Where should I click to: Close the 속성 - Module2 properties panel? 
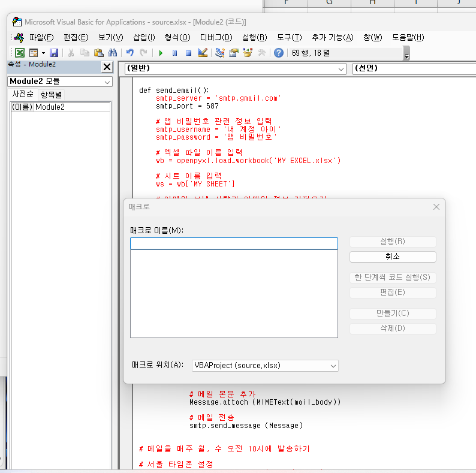tap(107, 67)
